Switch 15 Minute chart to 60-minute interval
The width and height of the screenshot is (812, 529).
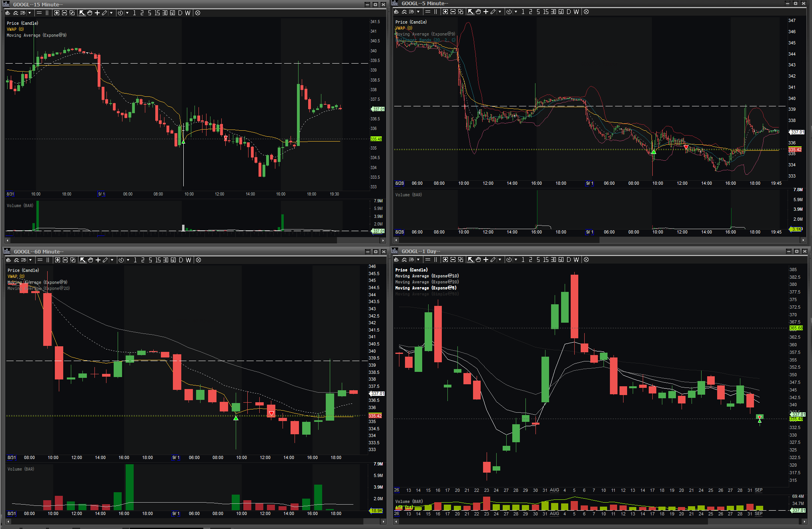(172, 13)
